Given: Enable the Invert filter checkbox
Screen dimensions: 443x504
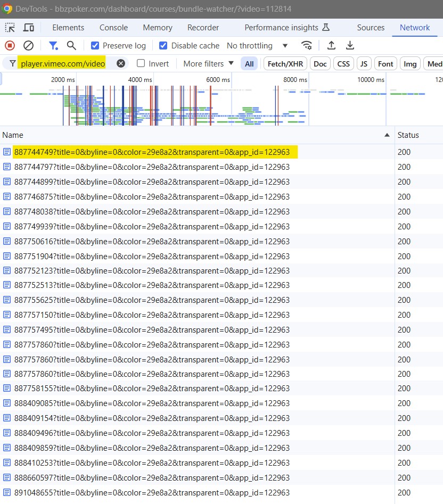Looking at the screenshot, I should pos(141,63).
